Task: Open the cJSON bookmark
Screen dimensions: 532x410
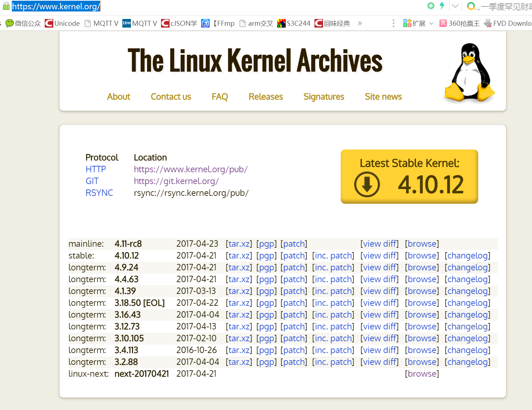Action: [179, 23]
